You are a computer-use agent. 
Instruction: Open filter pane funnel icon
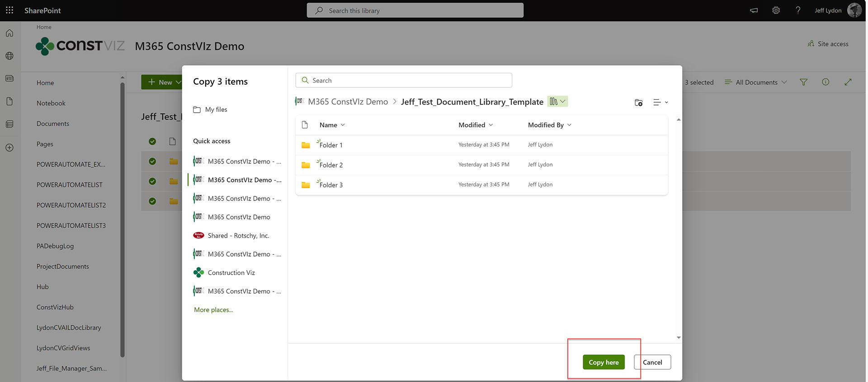803,82
